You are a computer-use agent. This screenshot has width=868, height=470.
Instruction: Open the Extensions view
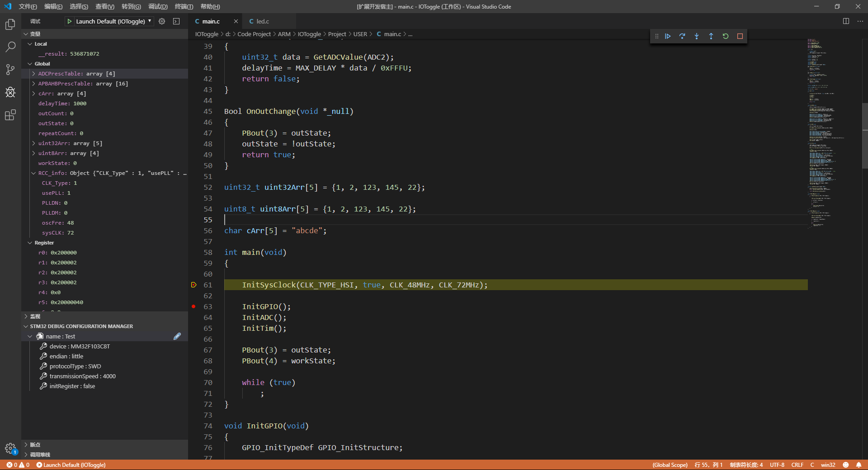pyautogui.click(x=10, y=115)
